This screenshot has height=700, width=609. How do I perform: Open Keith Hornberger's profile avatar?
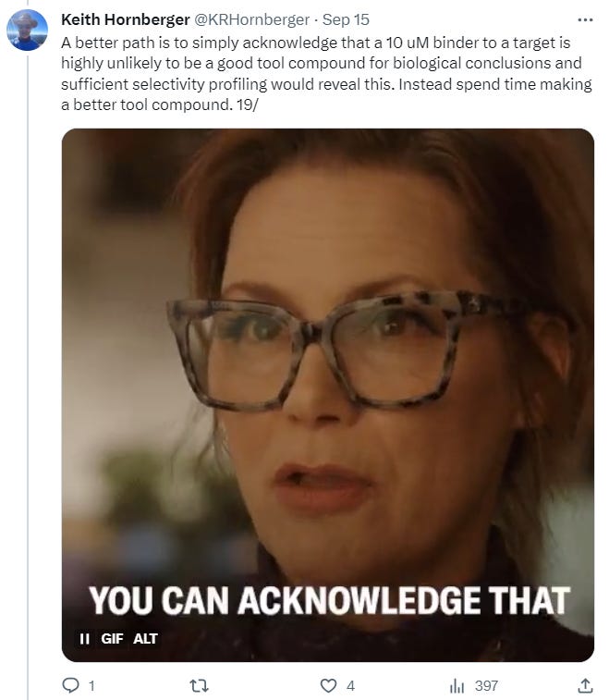27,30
